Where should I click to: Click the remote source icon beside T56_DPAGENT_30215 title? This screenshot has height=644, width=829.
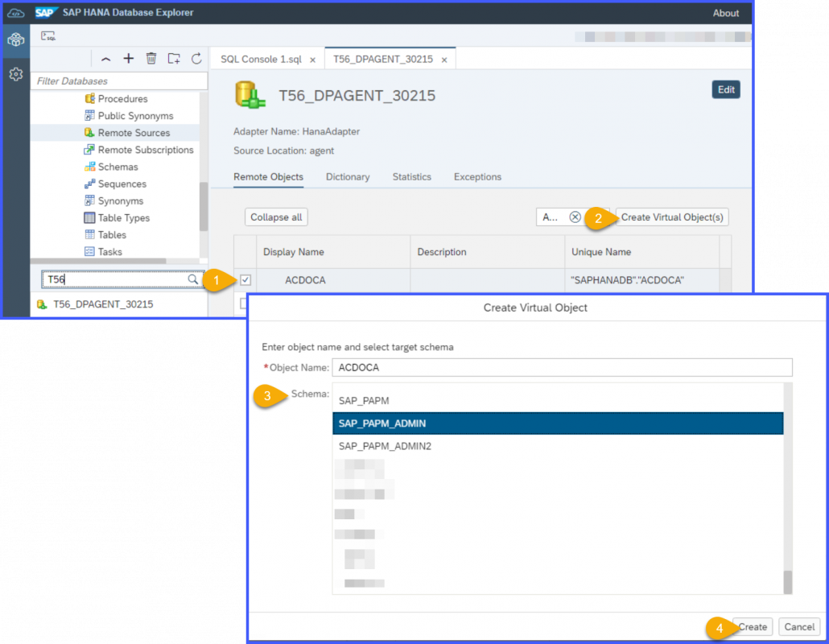click(x=250, y=95)
